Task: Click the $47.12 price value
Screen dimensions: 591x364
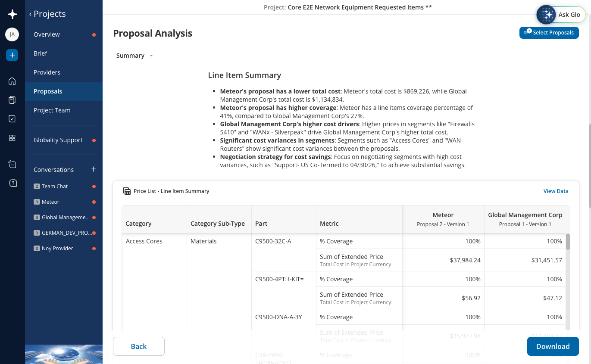Action: coord(552,298)
